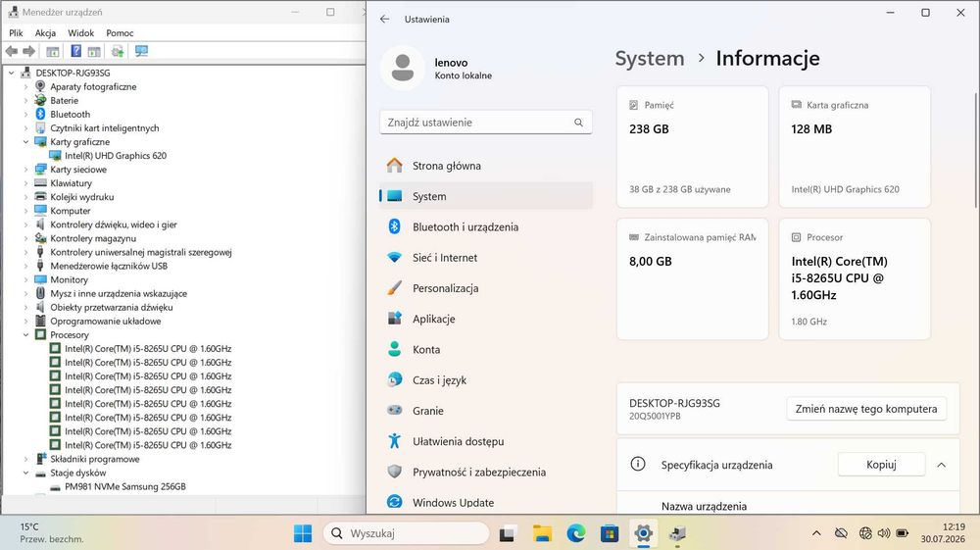Click the forward arrow in Device Manager toolbar
Viewport: 980px width, 550px height.
pos(28,51)
